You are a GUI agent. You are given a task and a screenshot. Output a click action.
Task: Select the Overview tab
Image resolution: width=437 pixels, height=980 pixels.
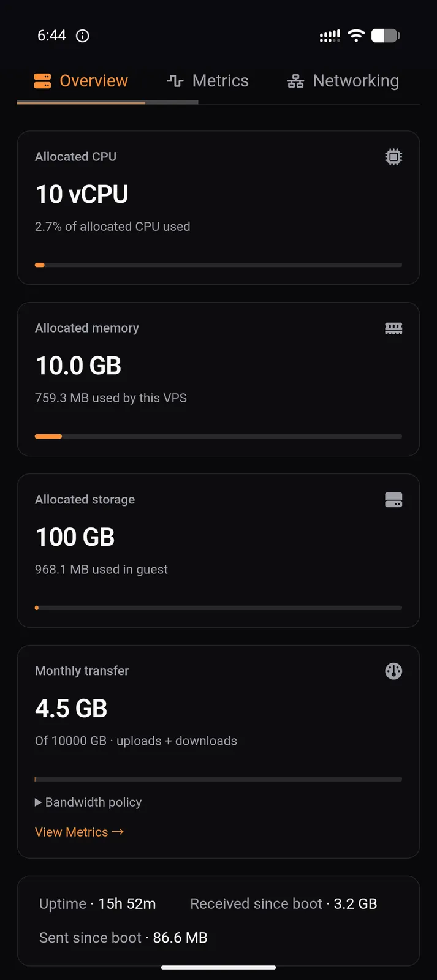click(x=81, y=81)
